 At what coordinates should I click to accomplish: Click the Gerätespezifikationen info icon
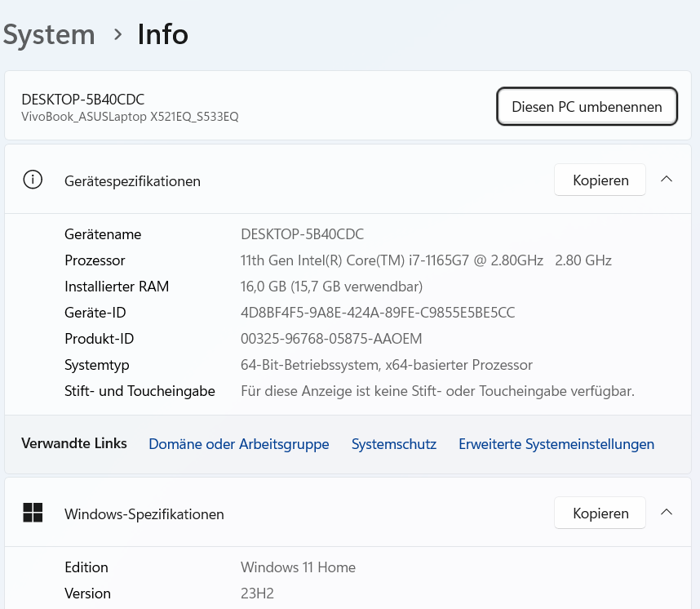[33, 180]
